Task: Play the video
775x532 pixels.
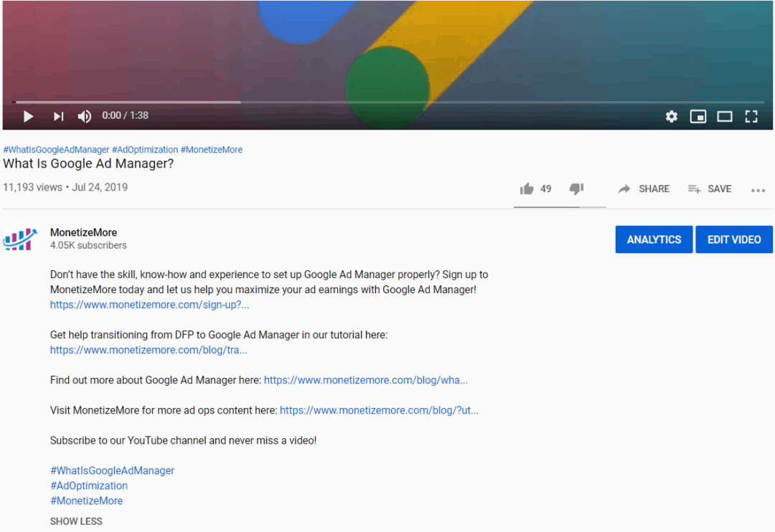Action: (x=27, y=115)
